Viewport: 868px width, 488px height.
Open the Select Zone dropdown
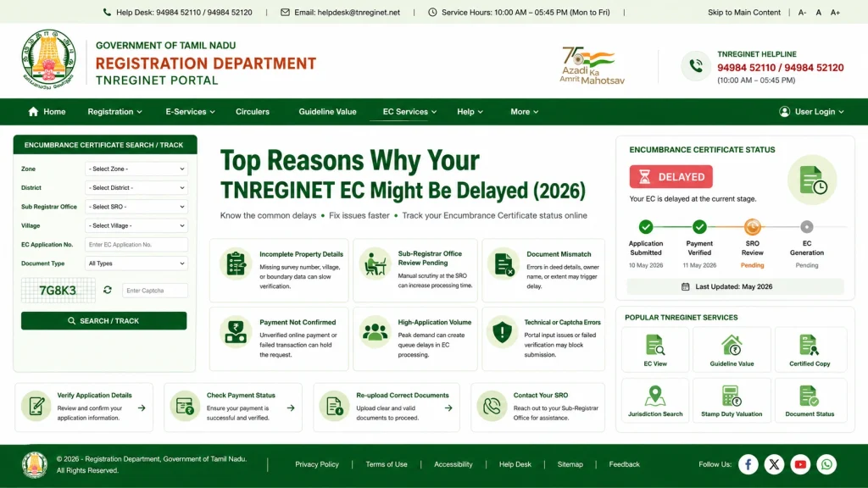coord(136,169)
